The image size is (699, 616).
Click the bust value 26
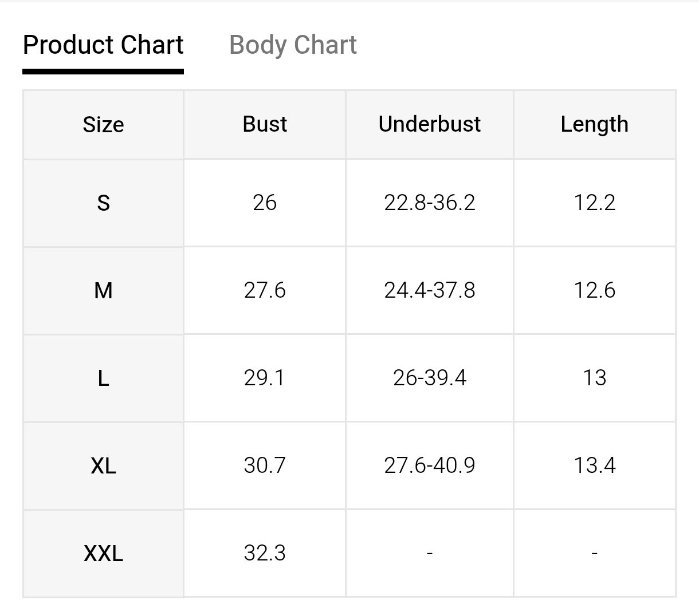[265, 203]
